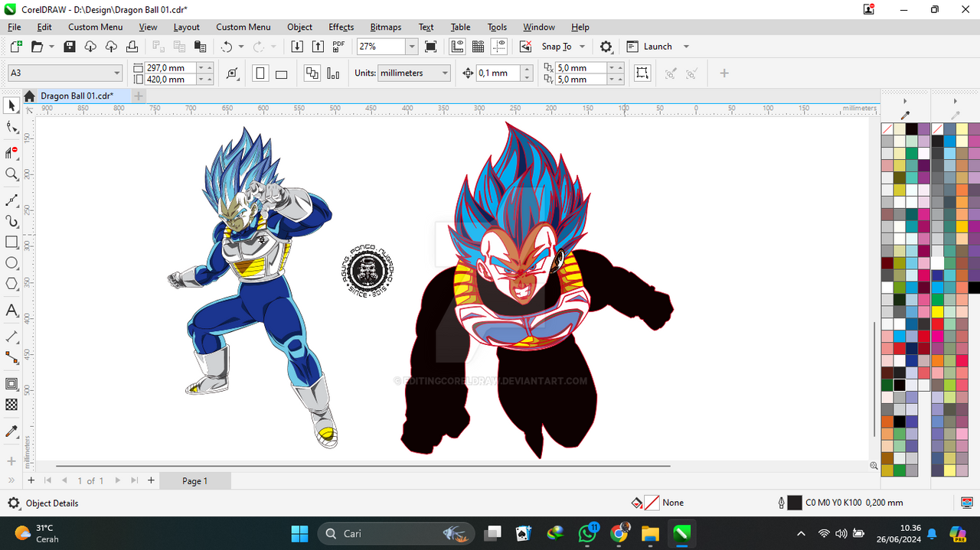Add a page before the first page
980x550 pixels.
coord(31,481)
